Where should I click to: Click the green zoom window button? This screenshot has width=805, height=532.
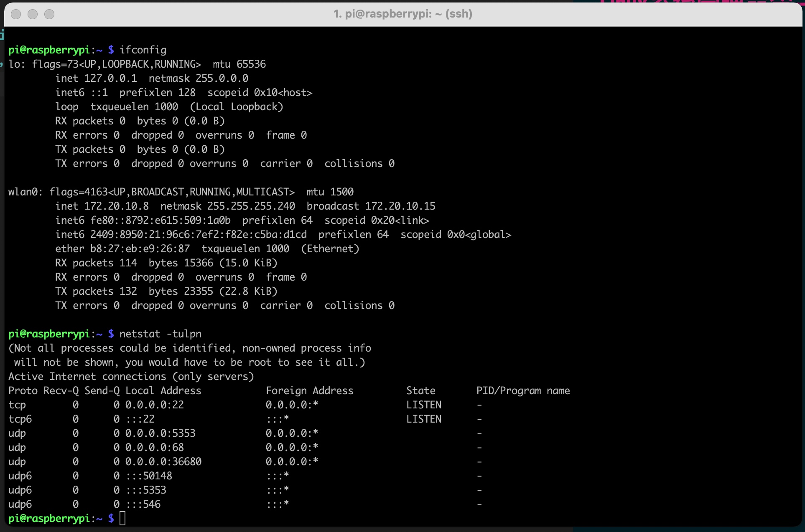point(49,14)
